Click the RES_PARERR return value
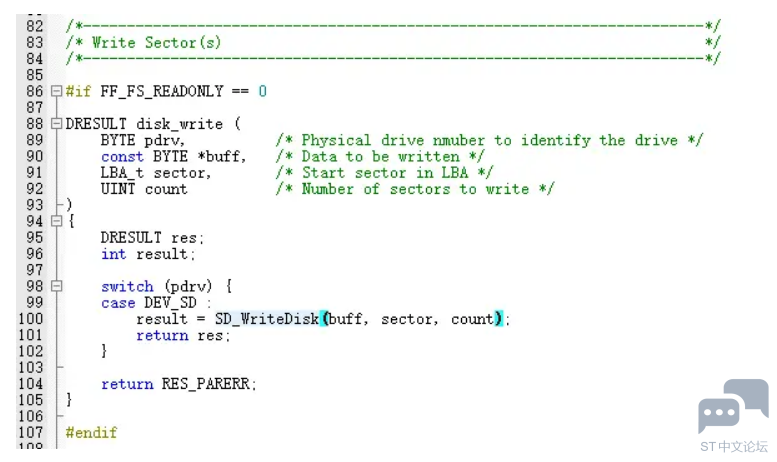The width and height of the screenshot is (777, 462). [x=206, y=384]
